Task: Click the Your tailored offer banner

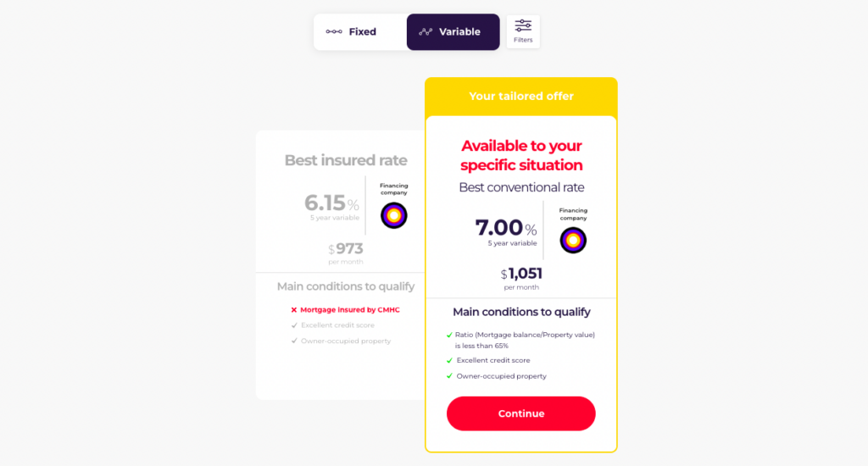Action: 521,97
